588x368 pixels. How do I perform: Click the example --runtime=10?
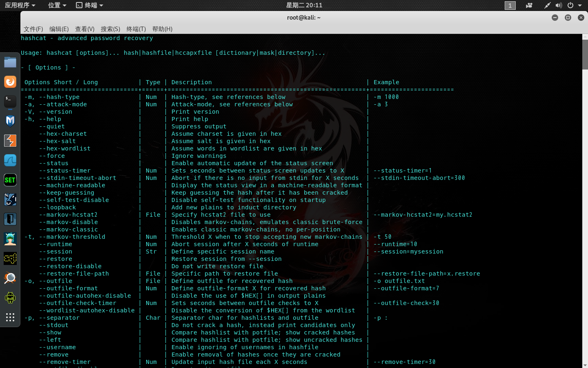tap(396, 244)
